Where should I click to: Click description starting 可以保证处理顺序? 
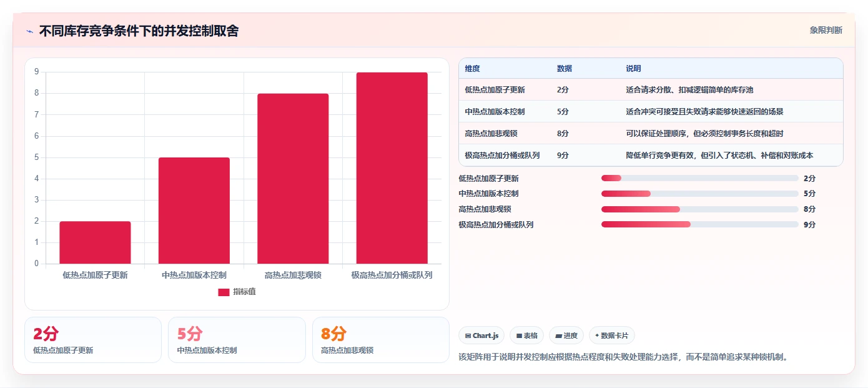pos(704,134)
